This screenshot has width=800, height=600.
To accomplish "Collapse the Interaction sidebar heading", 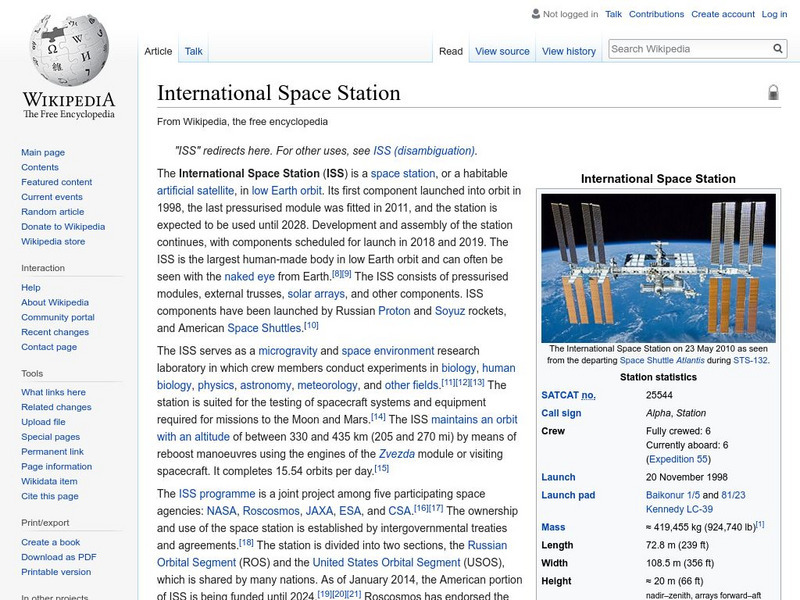I will (43, 268).
